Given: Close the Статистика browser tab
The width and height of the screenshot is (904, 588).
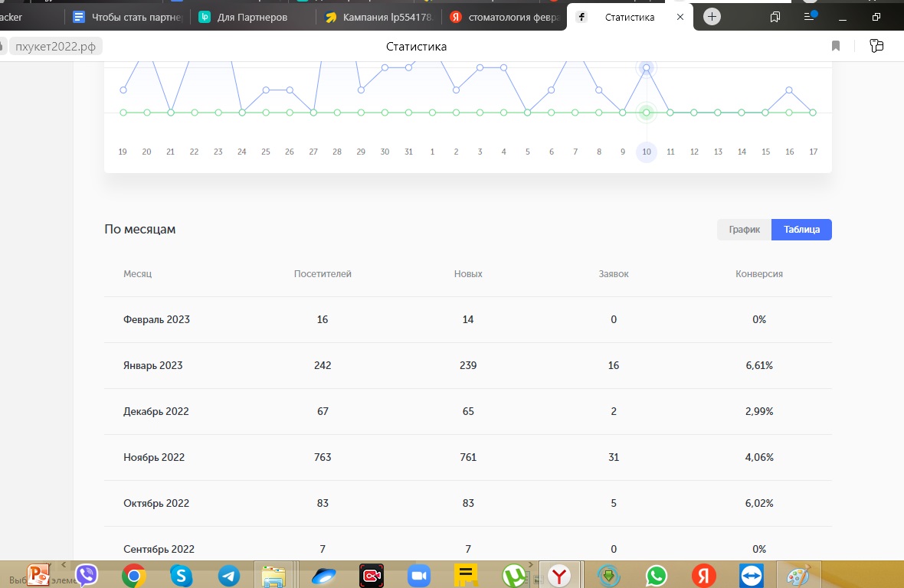Looking at the screenshot, I should click(x=680, y=17).
